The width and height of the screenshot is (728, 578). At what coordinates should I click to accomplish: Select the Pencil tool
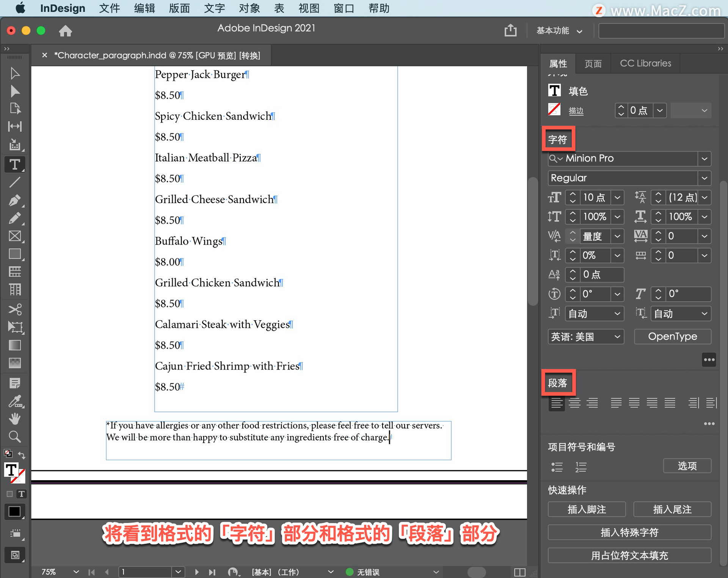click(x=15, y=218)
